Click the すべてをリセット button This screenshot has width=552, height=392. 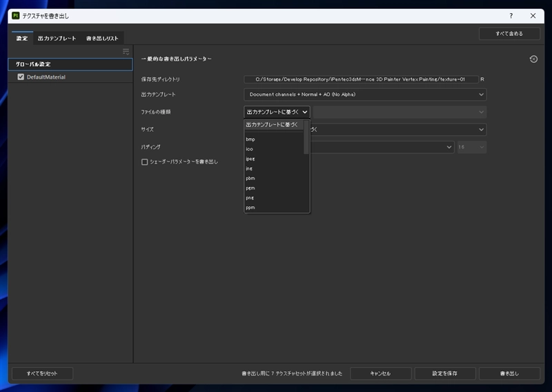click(42, 373)
